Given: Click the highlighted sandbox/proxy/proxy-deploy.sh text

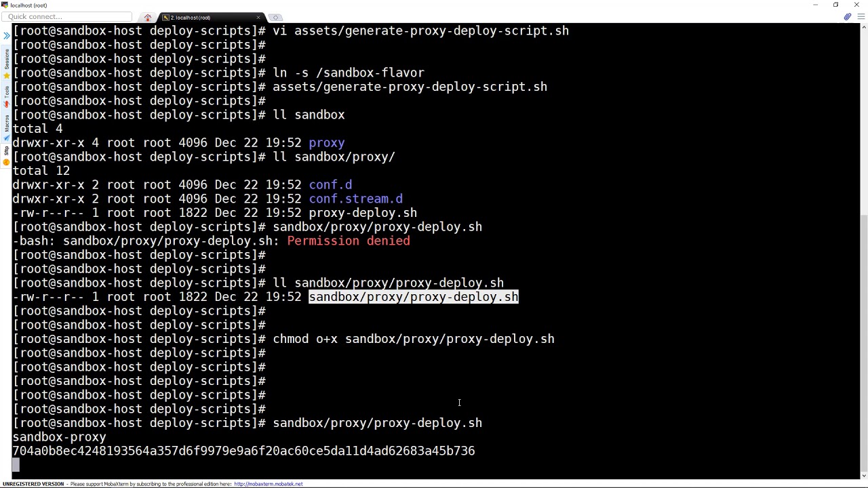Looking at the screenshot, I should point(414,297).
